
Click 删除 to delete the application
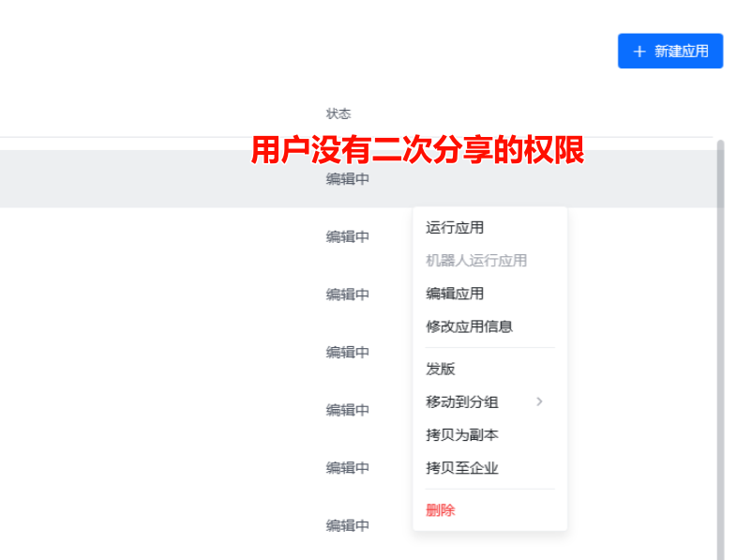[440, 509]
